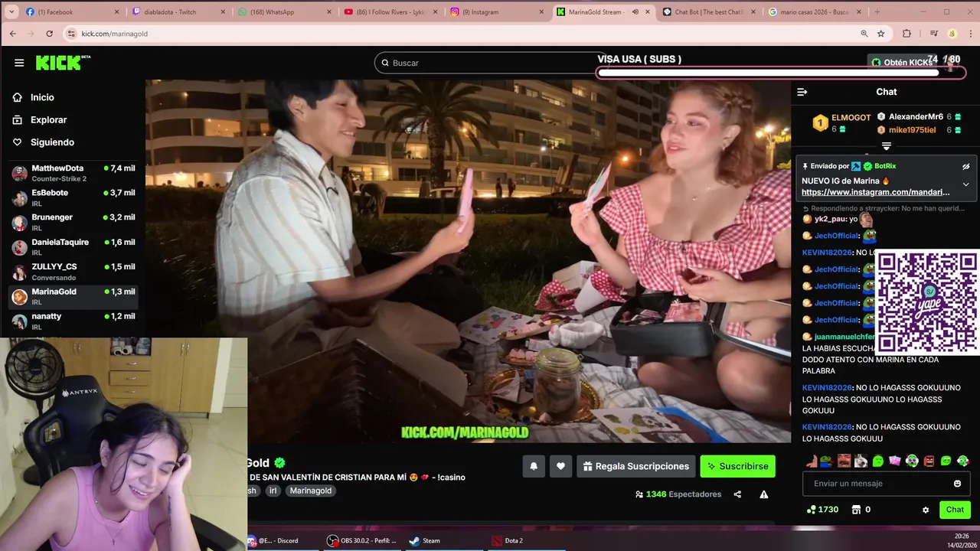The height and width of the screenshot is (551, 980).
Task: Switch to the Facebook tab
Action: pyautogui.click(x=73, y=12)
